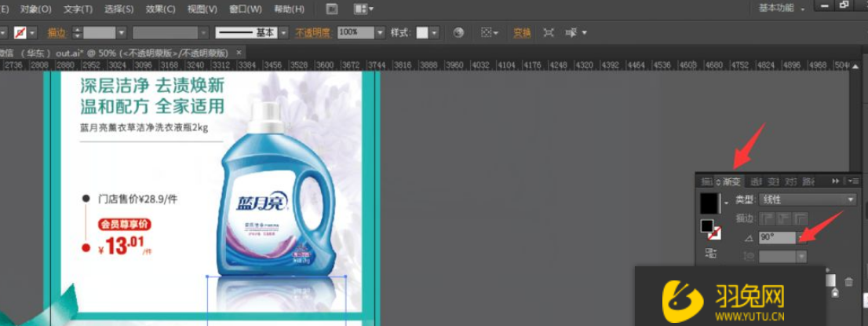Open the 选择(S) menu
The width and height of the screenshot is (868, 326).
click(119, 9)
